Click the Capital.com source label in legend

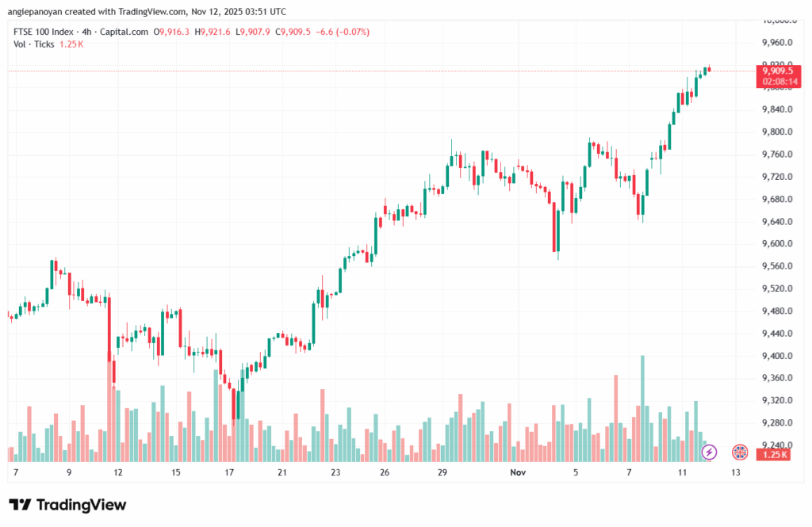125,32
